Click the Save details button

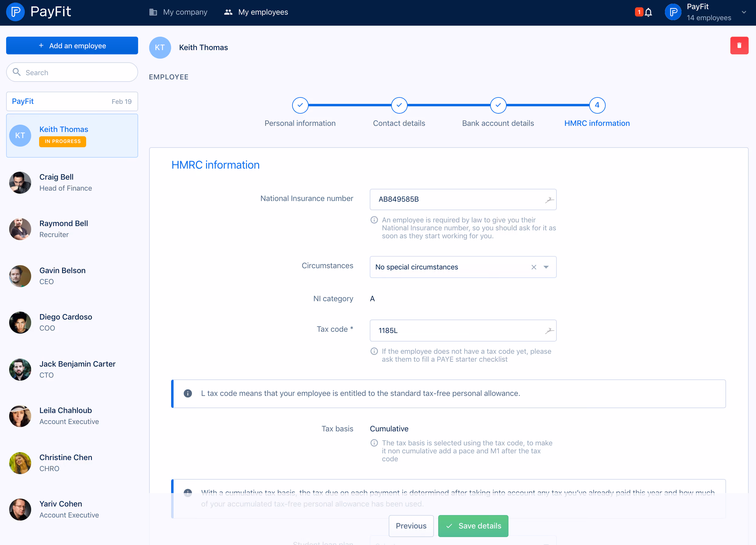pos(473,526)
